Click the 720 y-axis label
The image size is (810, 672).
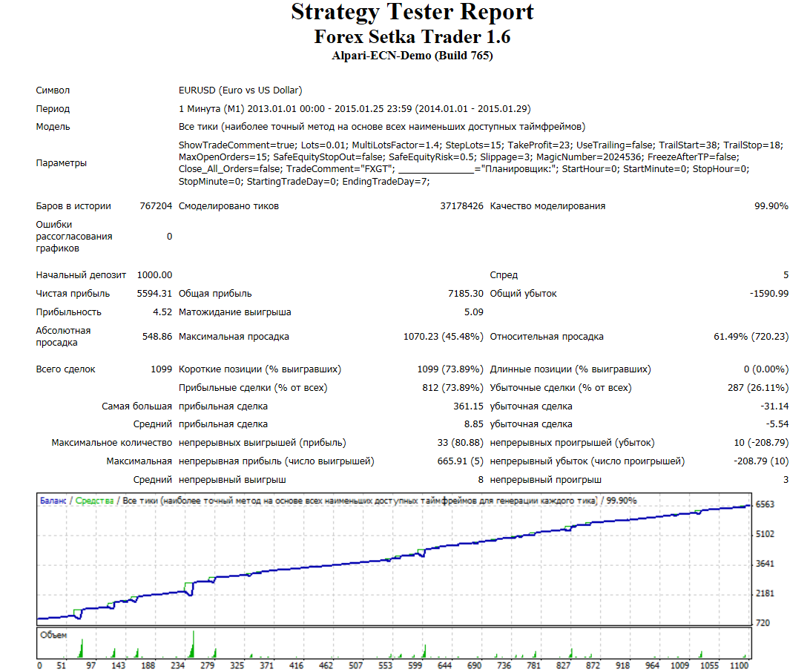point(763,623)
